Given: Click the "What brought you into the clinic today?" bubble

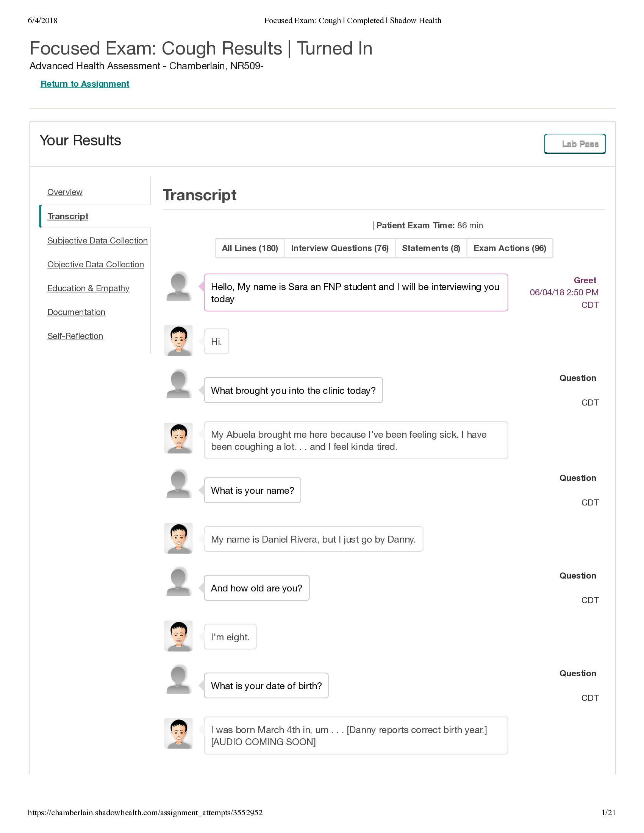Looking at the screenshot, I should click(x=293, y=390).
